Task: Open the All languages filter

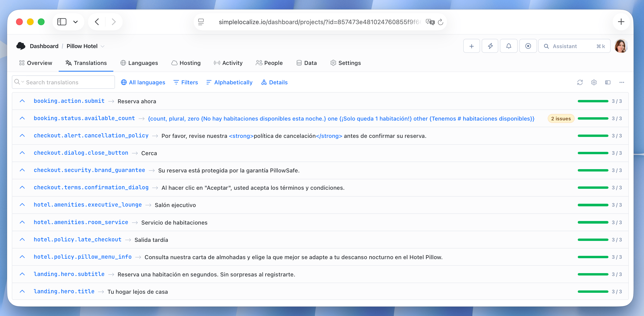Action: coord(143,82)
